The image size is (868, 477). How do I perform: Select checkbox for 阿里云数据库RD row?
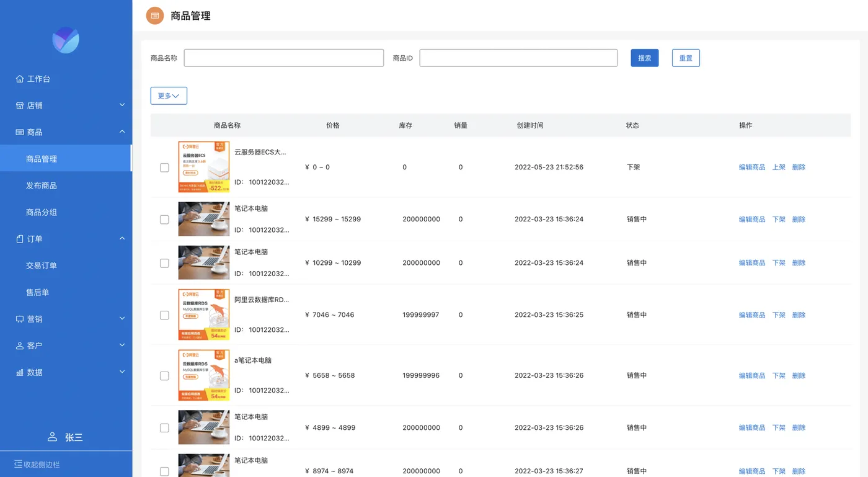pyautogui.click(x=164, y=315)
